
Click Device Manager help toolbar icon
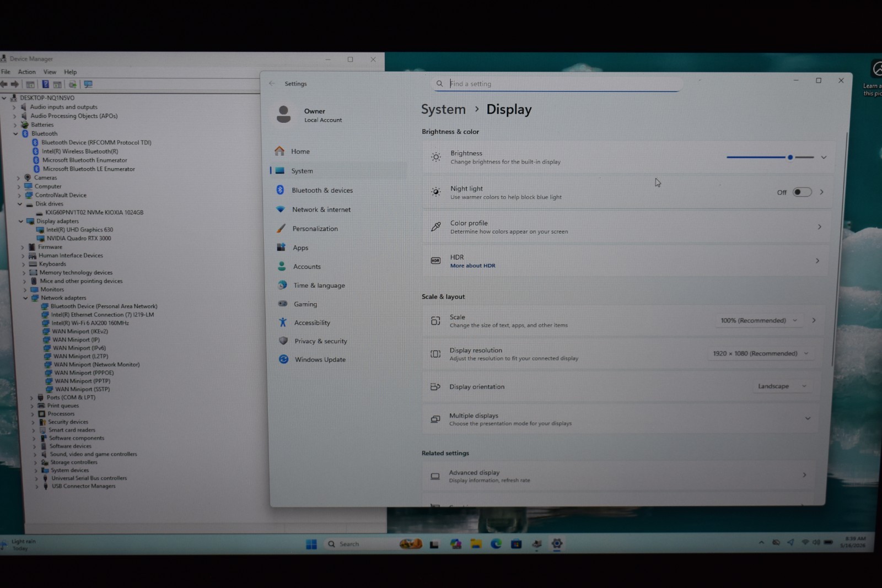[x=45, y=84]
